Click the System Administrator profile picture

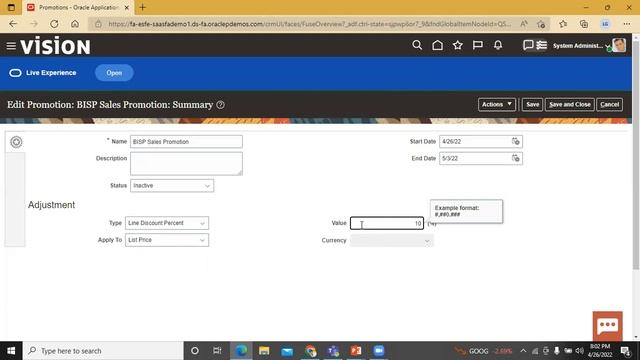tap(619, 45)
